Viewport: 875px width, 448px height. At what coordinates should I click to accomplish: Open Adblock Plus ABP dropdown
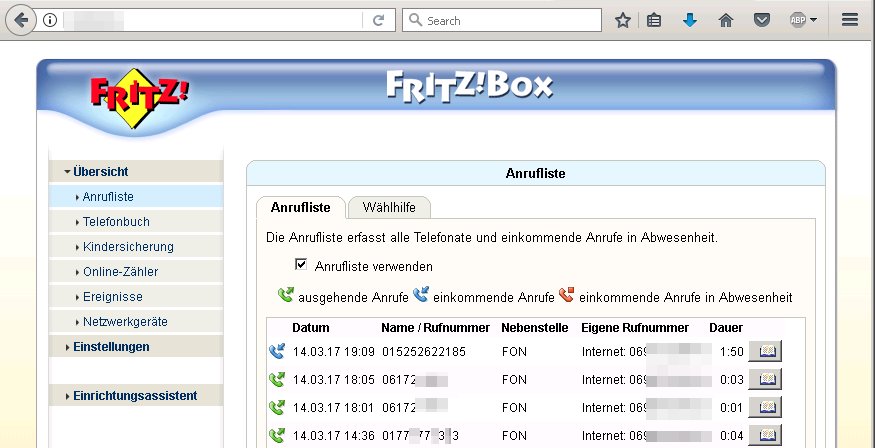coord(803,21)
